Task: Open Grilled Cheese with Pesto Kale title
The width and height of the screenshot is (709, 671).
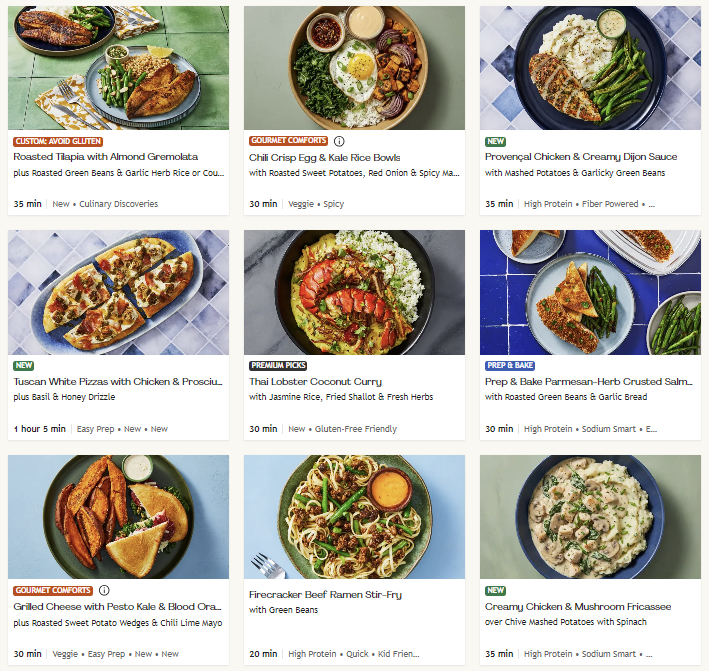Action: pos(117,606)
